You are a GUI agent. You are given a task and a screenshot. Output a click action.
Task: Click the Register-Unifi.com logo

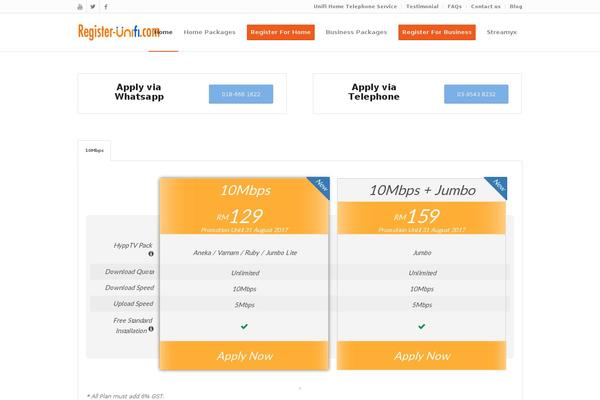pos(119,32)
